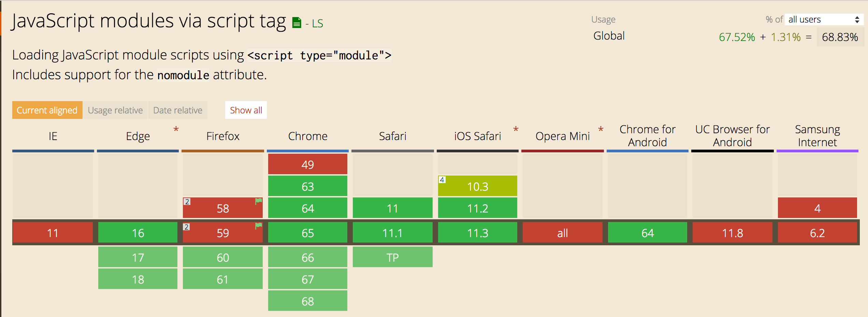Screen dimensions: 868x317
Task: Switch to Usage relative view
Action: pos(115,110)
